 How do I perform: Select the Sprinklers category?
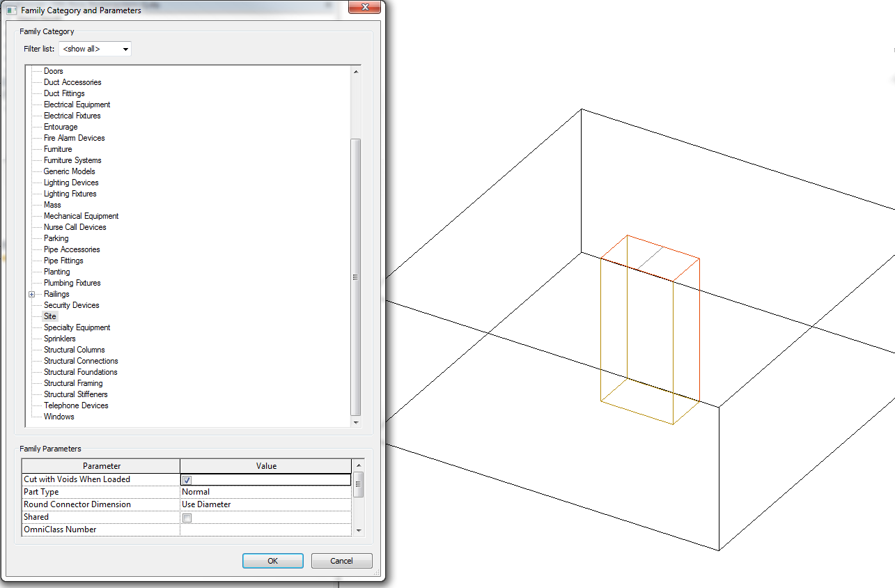coord(60,339)
